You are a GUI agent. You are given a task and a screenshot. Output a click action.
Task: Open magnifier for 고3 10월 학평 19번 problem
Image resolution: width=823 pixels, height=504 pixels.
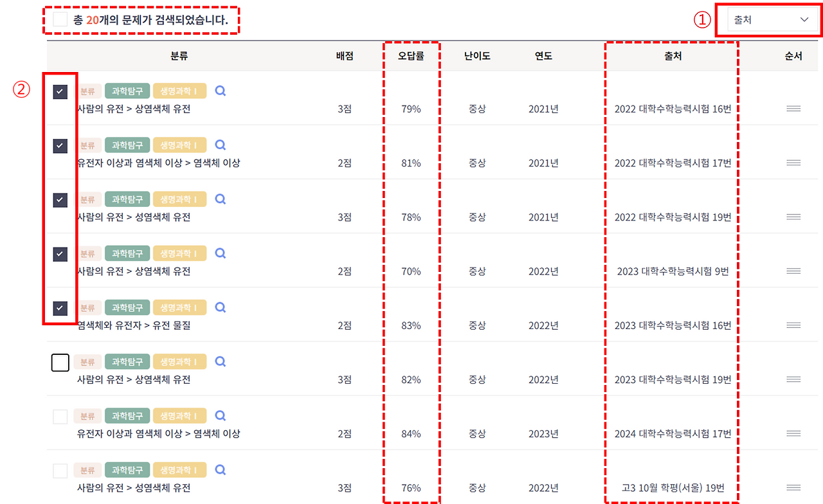tap(220, 469)
